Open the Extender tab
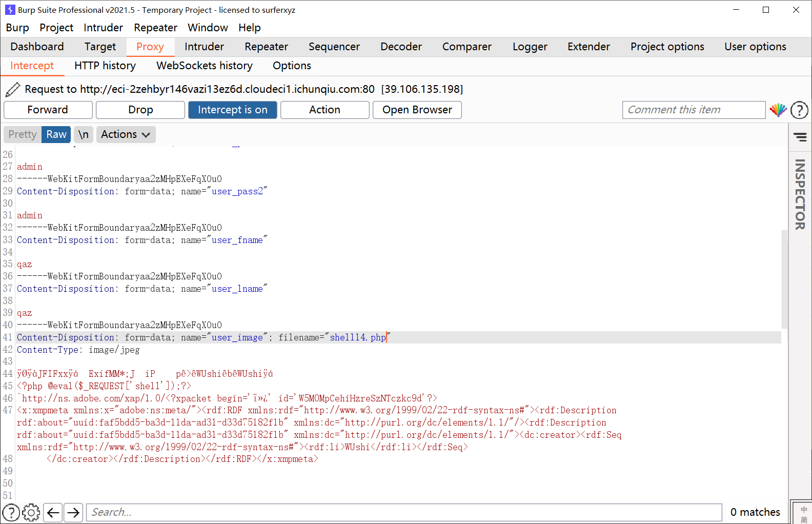 click(589, 47)
